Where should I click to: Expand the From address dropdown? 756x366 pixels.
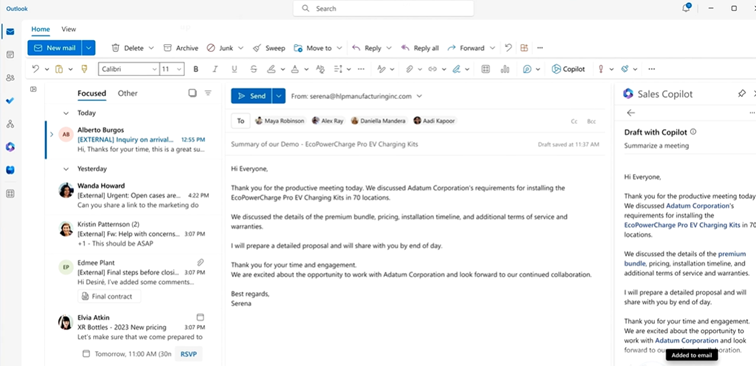click(419, 96)
